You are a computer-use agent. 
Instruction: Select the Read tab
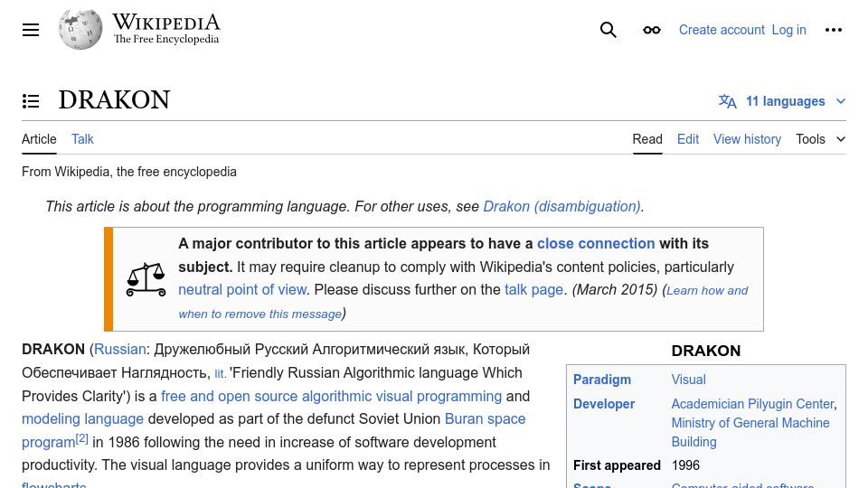(x=647, y=139)
